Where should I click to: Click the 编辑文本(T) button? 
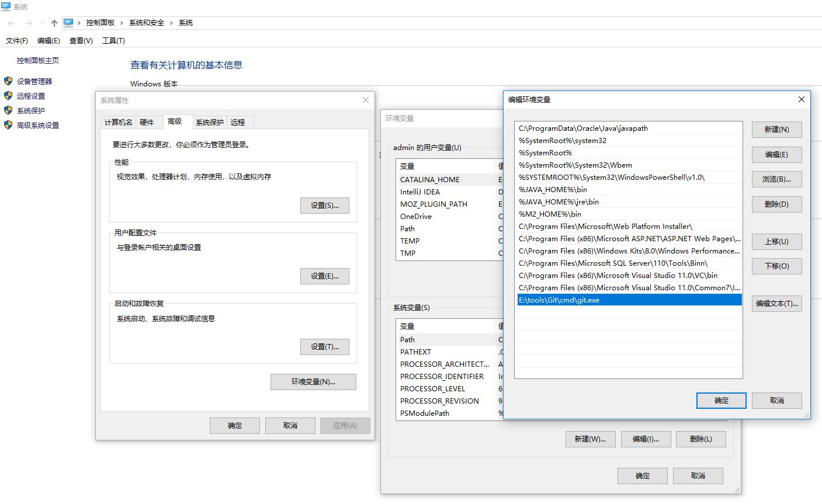(x=776, y=303)
